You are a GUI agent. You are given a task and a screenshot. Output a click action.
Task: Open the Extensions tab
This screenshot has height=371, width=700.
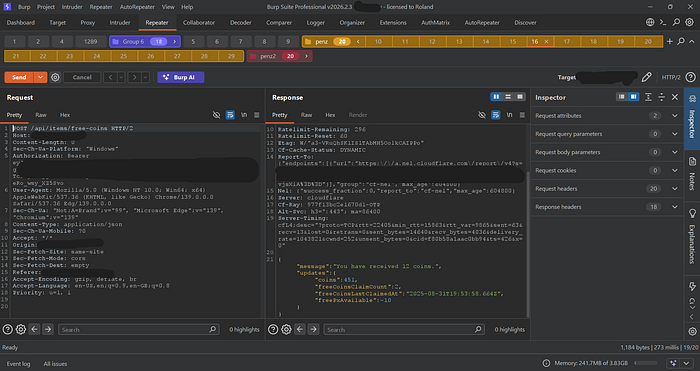[x=393, y=22]
